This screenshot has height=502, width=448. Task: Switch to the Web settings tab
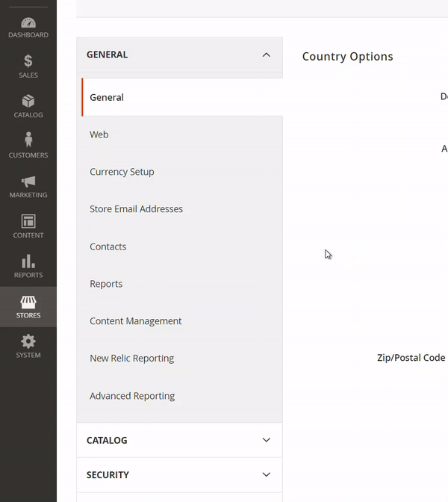[x=99, y=134]
